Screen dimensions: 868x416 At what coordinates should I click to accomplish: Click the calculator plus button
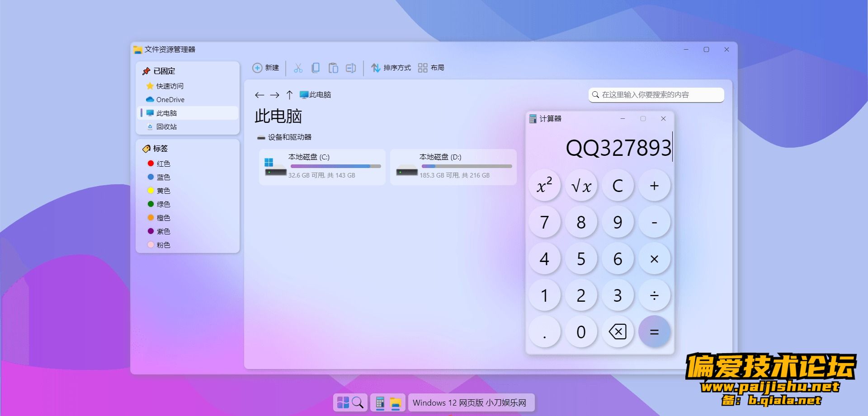pos(654,186)
